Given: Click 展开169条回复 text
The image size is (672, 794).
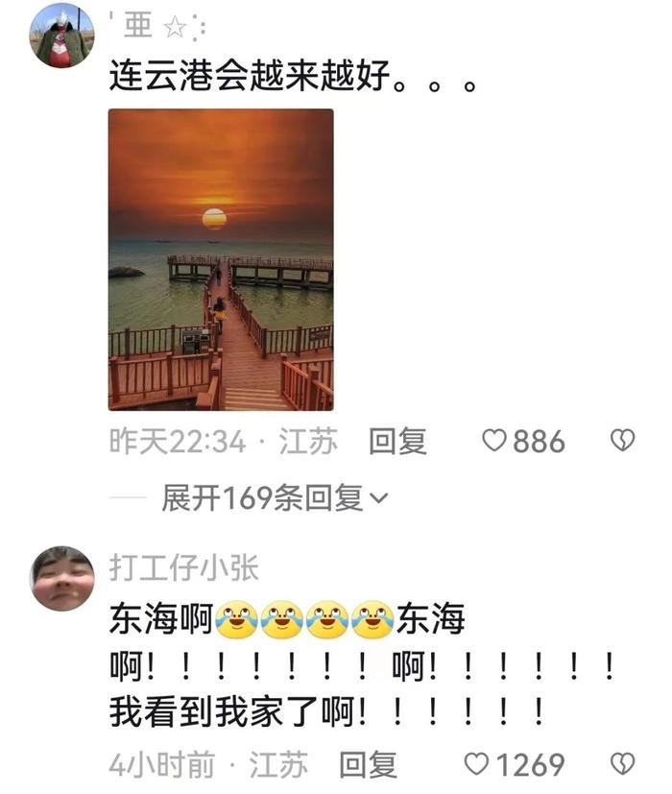Looking at the screenshot, I should tap(262, 497).
